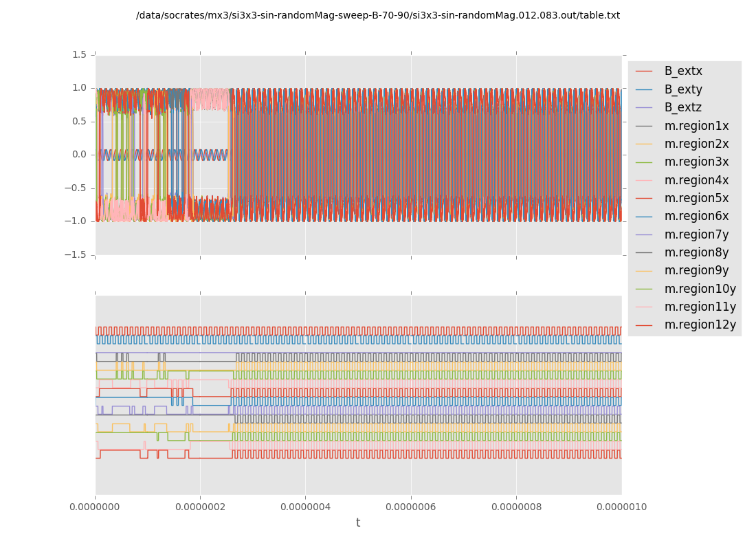Click the −1.5 y-axis tick label
This screenshot has height=550, width=756.
point(76,255)
